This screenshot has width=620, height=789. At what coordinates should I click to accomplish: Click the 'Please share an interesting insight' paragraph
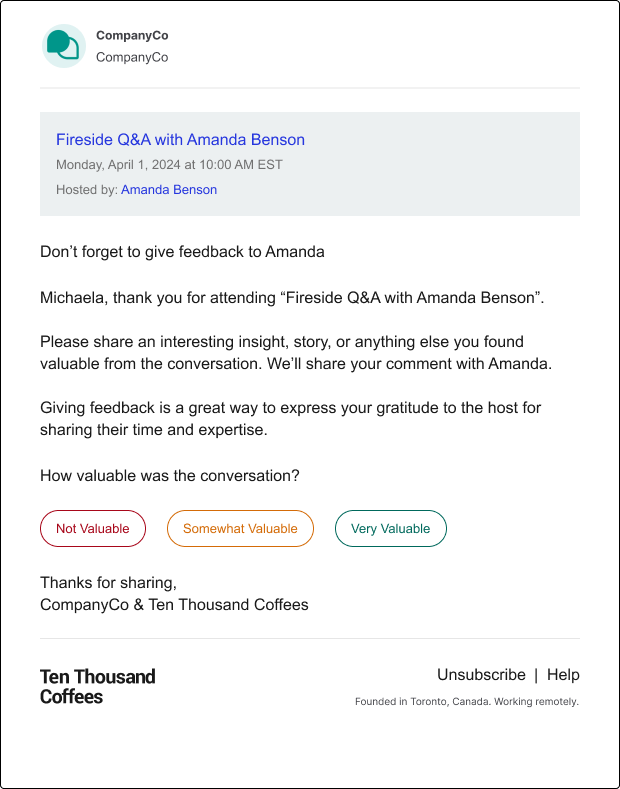point(296,353)
